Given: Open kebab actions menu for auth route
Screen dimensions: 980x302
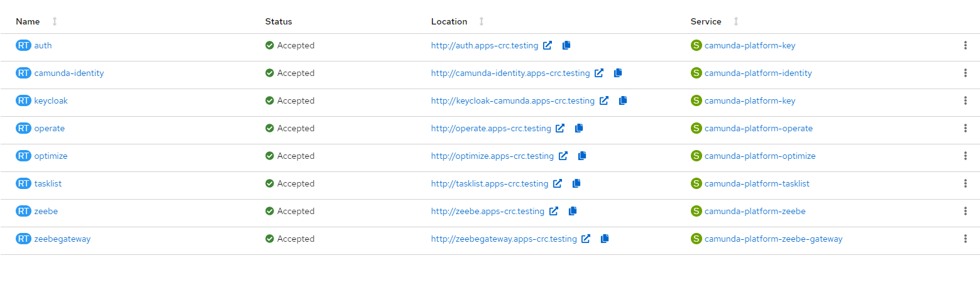Looking at the screenshot, I should (x=965, y=45).
